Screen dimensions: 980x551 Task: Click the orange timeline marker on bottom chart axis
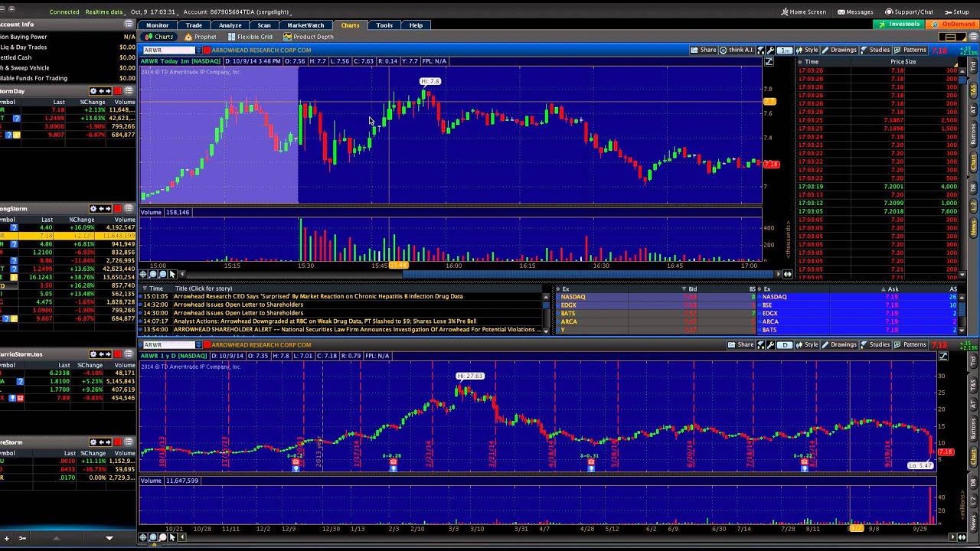[855, 528]
